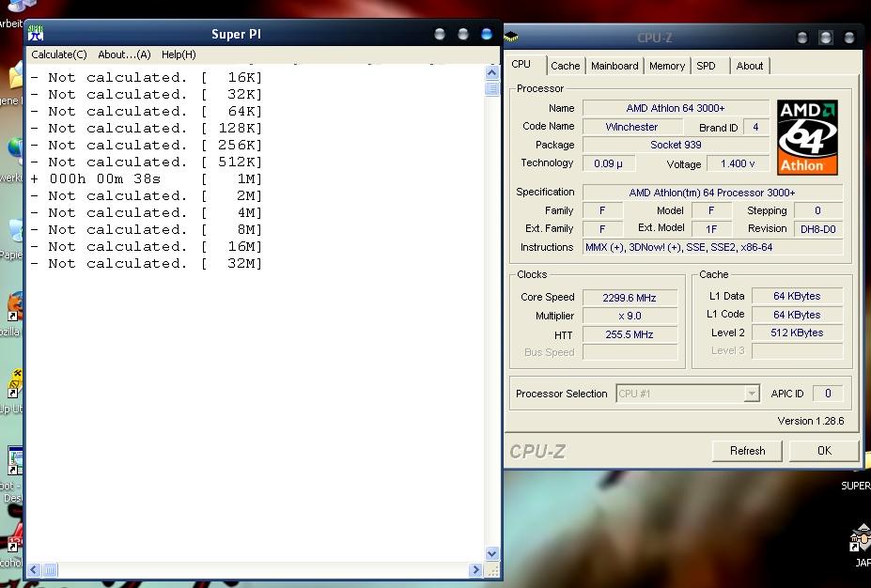871x588 pixels.
Task: Click the Super PI title bar icon
Action: 36,33
